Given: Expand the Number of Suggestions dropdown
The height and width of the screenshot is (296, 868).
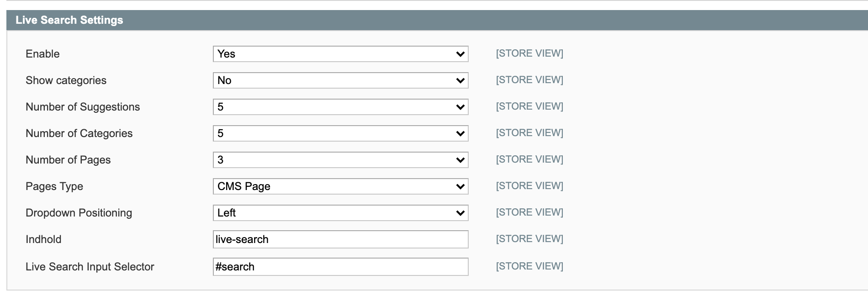Looking at the screenshot, I should [x=340, y=107].
